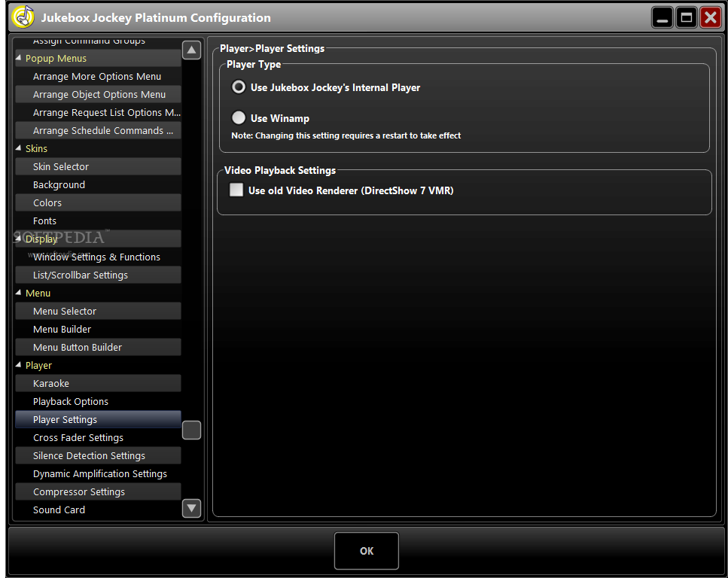Open the Menu Builder page
The image size is (728, 578).
[x=98, y=329]
